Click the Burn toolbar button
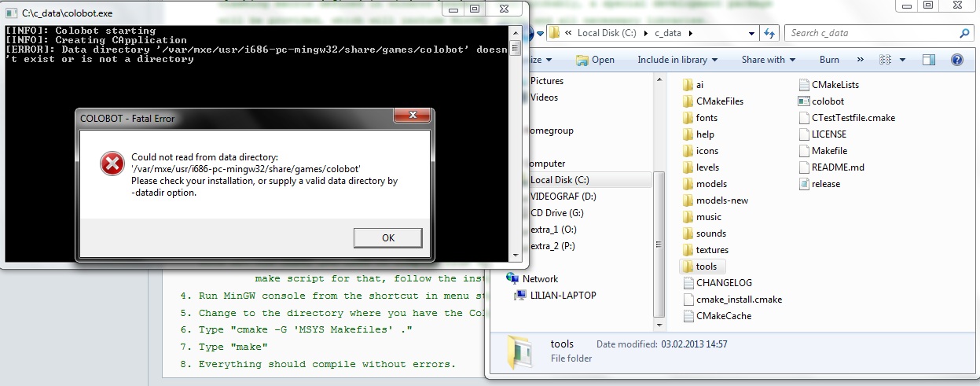Viewport: 980px width, 386px height. tap(829, 60)
